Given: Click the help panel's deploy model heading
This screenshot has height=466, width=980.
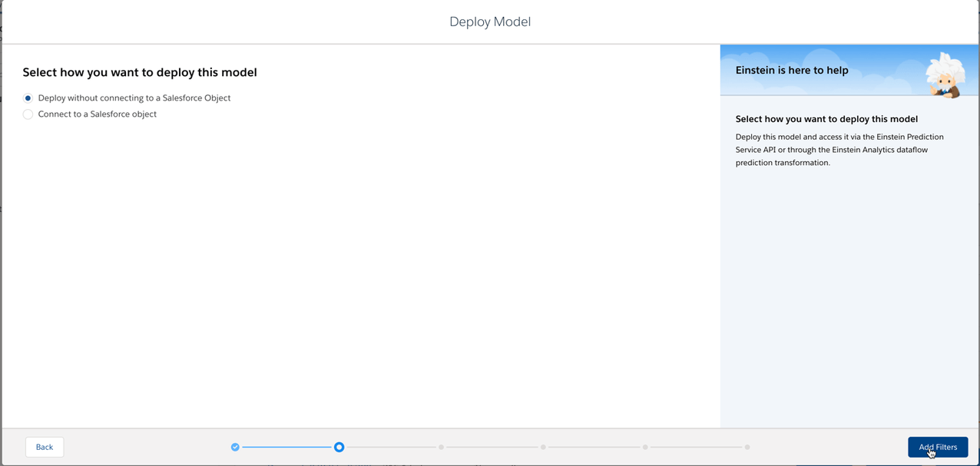Looking at the screenshot, I should pos(826,119).
